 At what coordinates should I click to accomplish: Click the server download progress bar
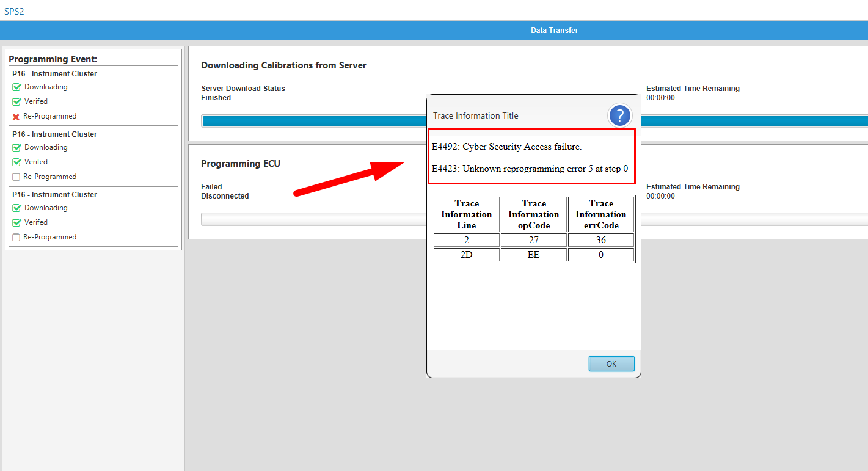534,121
